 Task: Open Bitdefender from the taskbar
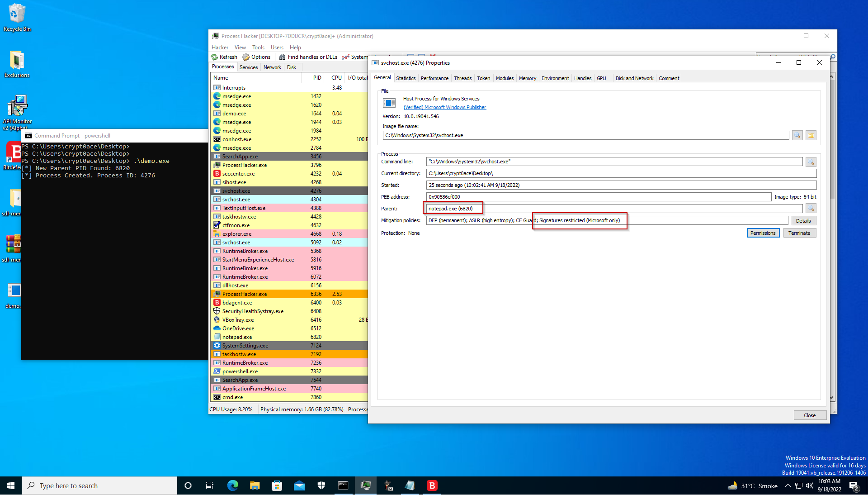click(x=432, y=485)
